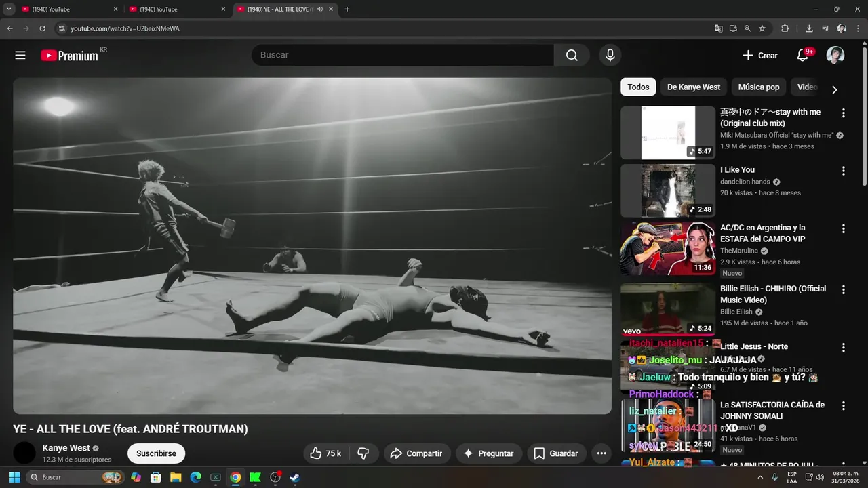Open browser downloads icon
The image size is (868, 488).
coord(809,28)
